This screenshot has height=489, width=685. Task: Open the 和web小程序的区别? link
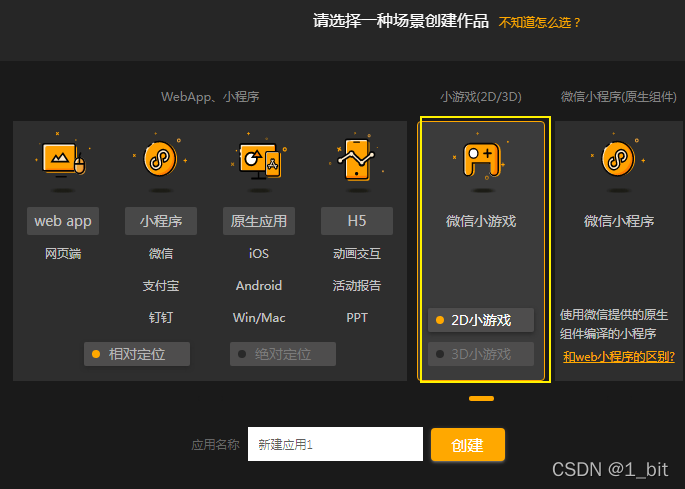(x=619, y=357)
